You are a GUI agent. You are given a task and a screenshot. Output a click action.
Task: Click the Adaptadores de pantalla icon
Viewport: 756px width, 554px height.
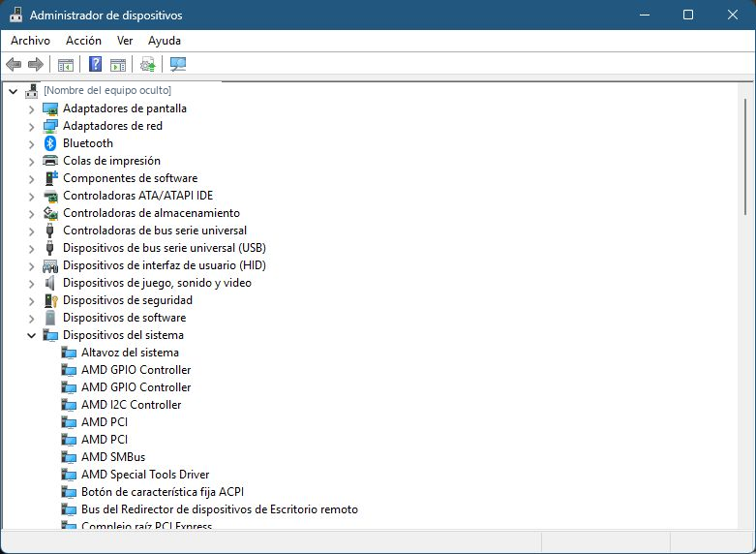(50, 108)
